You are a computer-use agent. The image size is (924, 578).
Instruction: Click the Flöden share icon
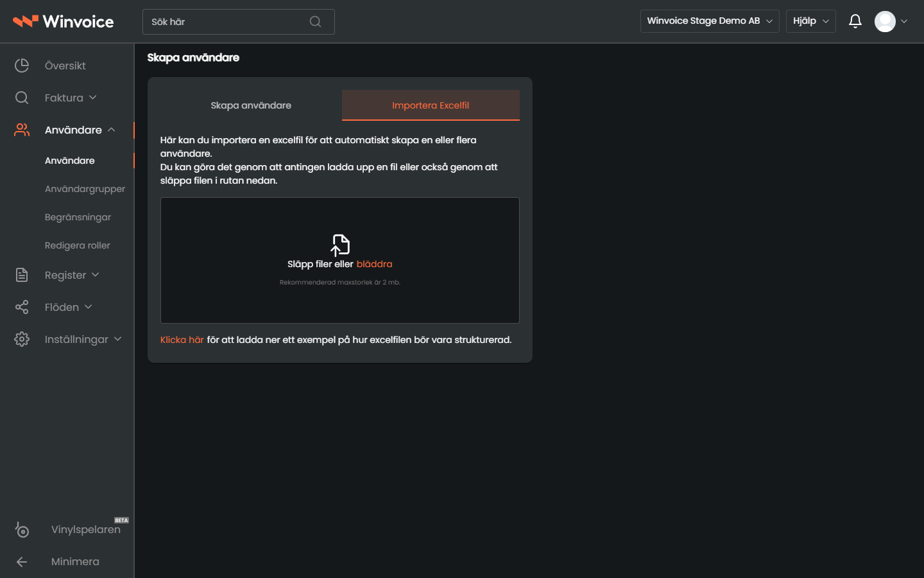tap(22, 307)
